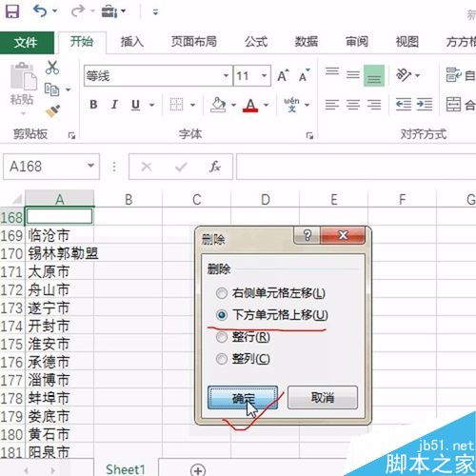Decrease font size with small A icon
The image size is (476, 476).
pos(305,75)
